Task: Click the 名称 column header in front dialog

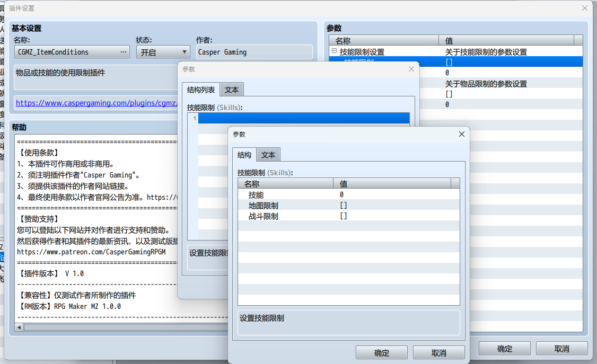Action: (x=286, y=184)
